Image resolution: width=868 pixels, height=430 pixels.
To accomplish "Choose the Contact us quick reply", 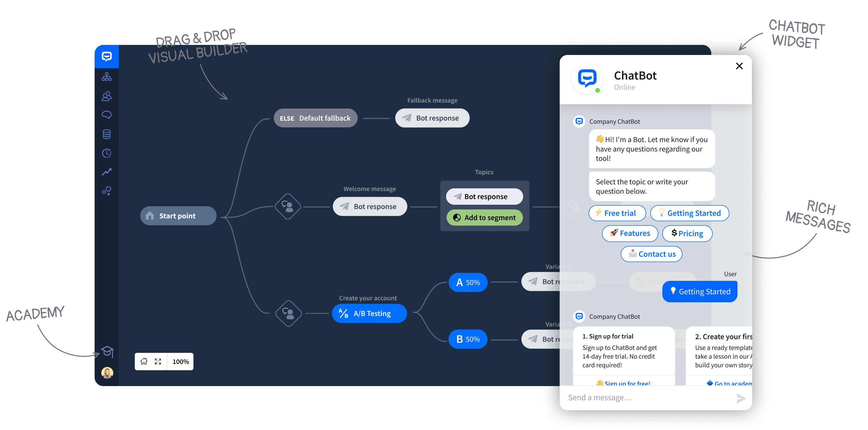I will 651,254.
